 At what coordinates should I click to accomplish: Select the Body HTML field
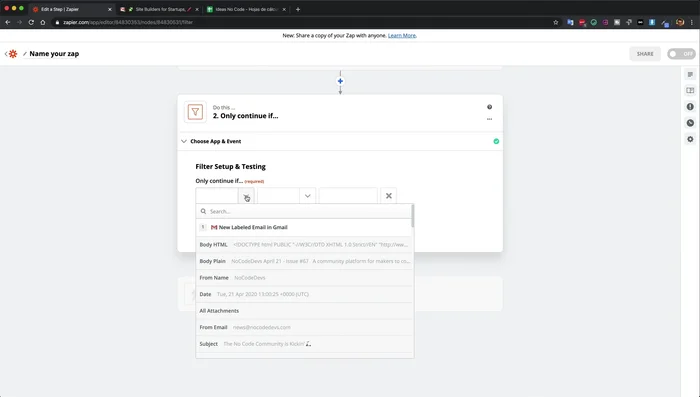304,245
